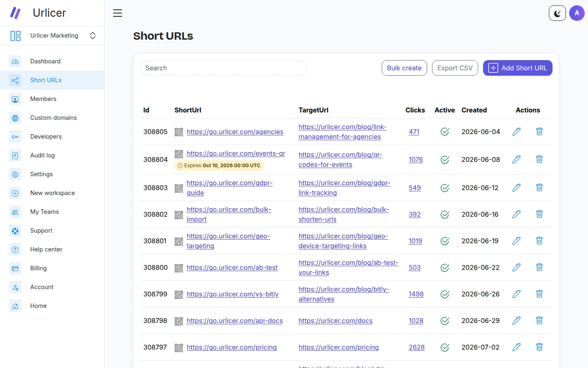Toggle active status for row 308801

[x=445, y=241]
